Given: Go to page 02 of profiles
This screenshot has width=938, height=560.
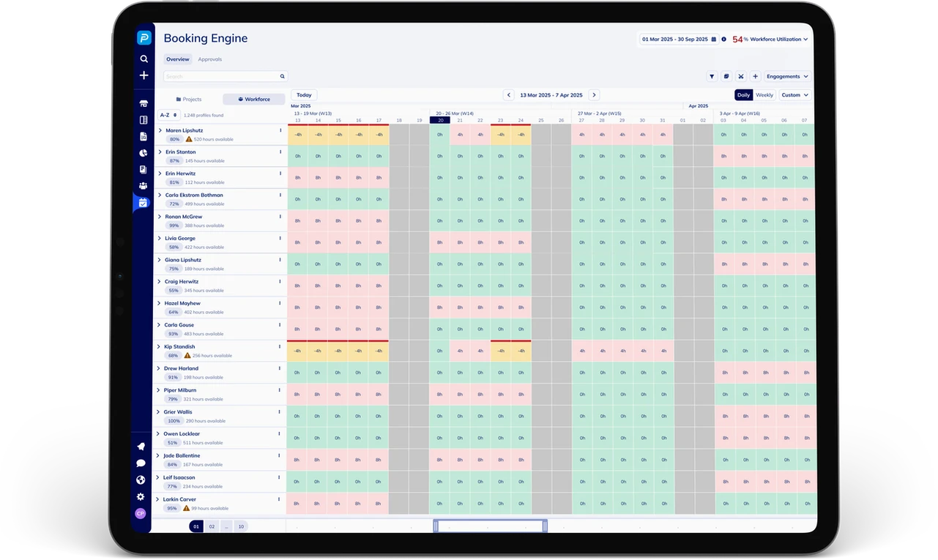Looking at the screenshot, I should click(212, 526).
